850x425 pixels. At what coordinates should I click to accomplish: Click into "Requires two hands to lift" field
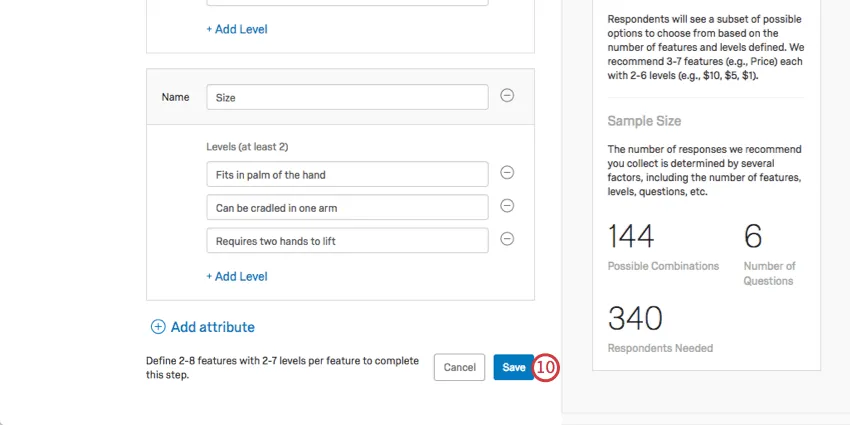(x=347, y=240)
